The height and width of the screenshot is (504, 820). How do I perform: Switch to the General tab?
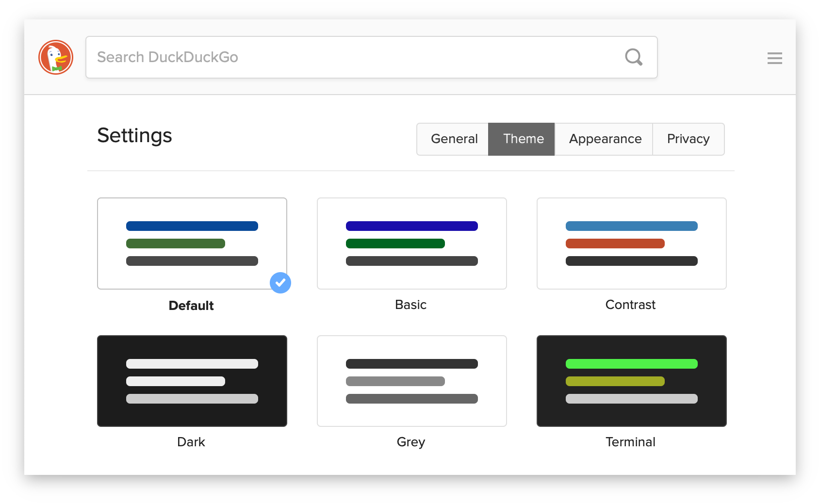454,139
